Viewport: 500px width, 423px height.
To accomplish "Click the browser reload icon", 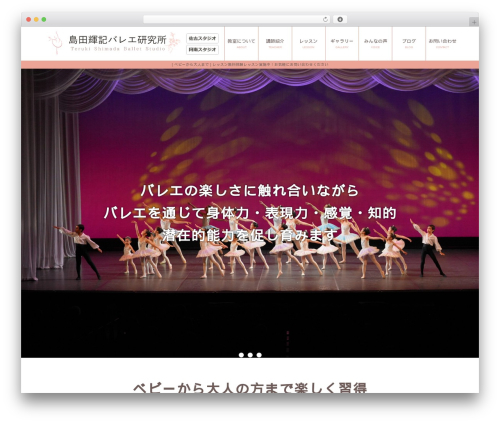I will pos(325,20).
